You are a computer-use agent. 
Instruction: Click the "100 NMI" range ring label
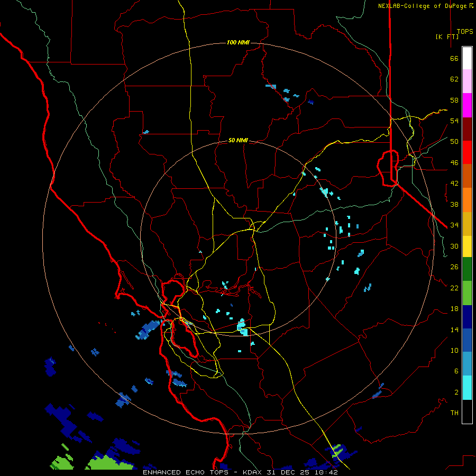(238, 42)
